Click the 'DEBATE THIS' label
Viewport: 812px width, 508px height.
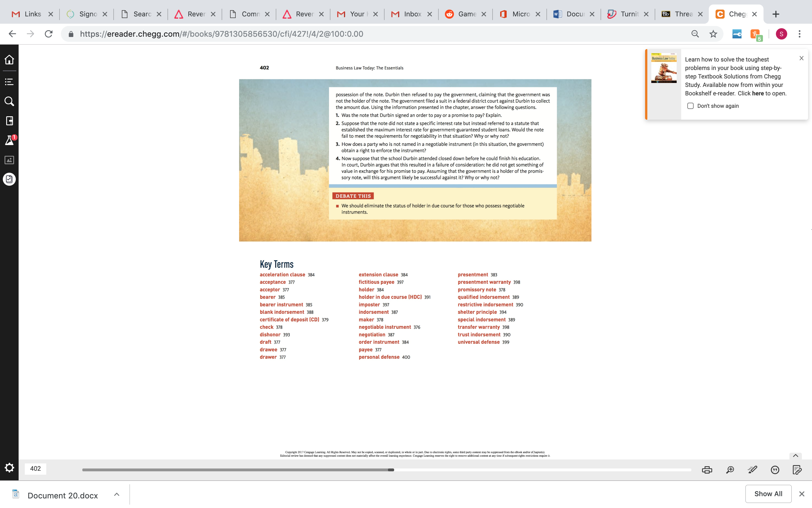pyautogui.click(x=353, y=196)
